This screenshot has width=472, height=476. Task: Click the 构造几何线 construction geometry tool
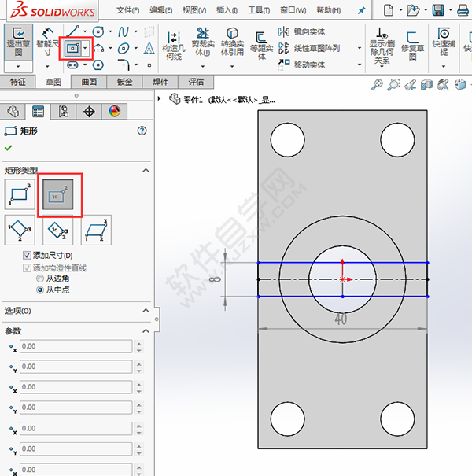(174, 45)
